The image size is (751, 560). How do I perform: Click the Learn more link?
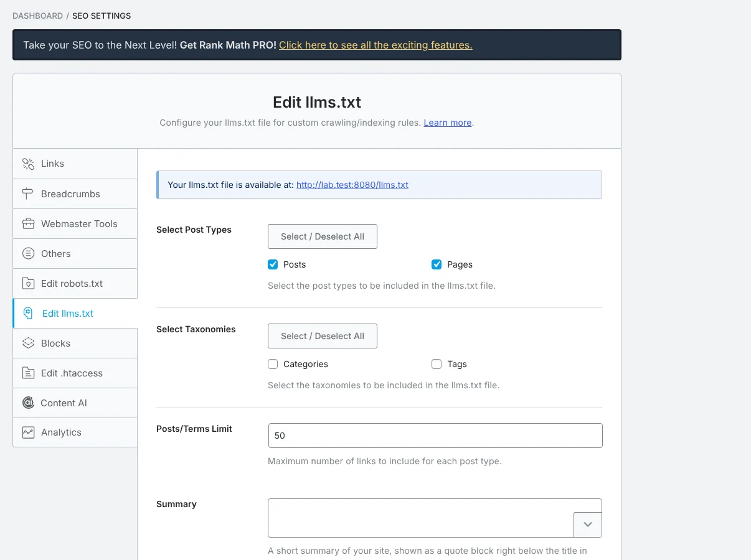(448, 123)
